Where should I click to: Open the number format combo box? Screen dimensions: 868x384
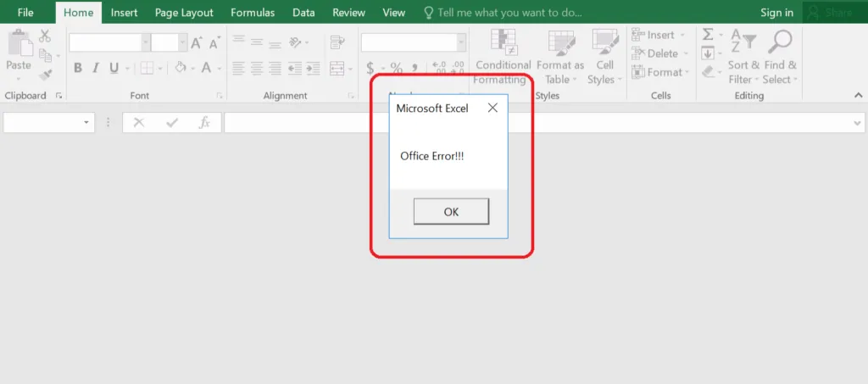[414, 42]
